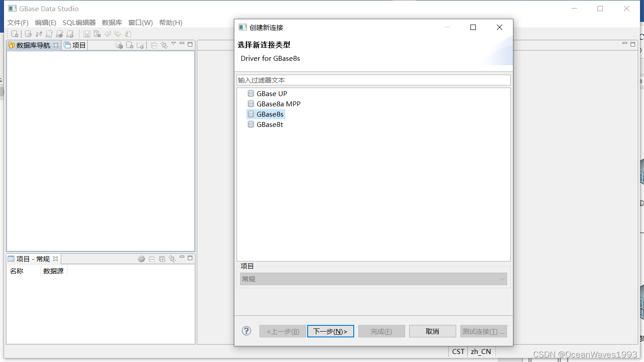Open the 编辑(E) menu
The width and height of the screenshot is (644, 362).
pos(46,23)
